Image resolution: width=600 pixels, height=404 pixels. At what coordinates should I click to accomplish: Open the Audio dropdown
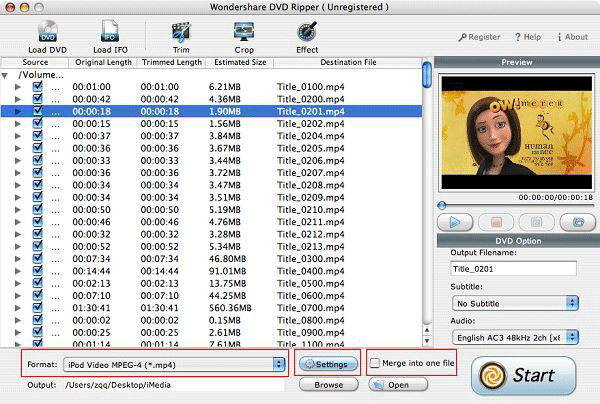(515, 337)
